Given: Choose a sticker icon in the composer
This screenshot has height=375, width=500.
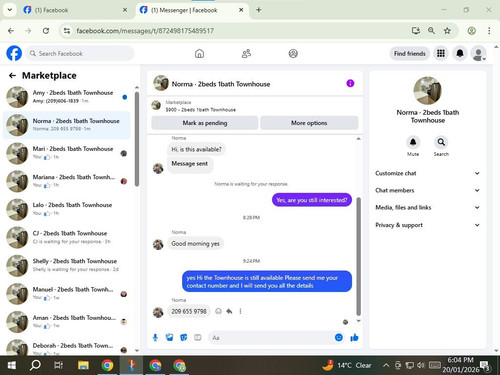Looking at the screenshot, I should (x=184, y=338).
